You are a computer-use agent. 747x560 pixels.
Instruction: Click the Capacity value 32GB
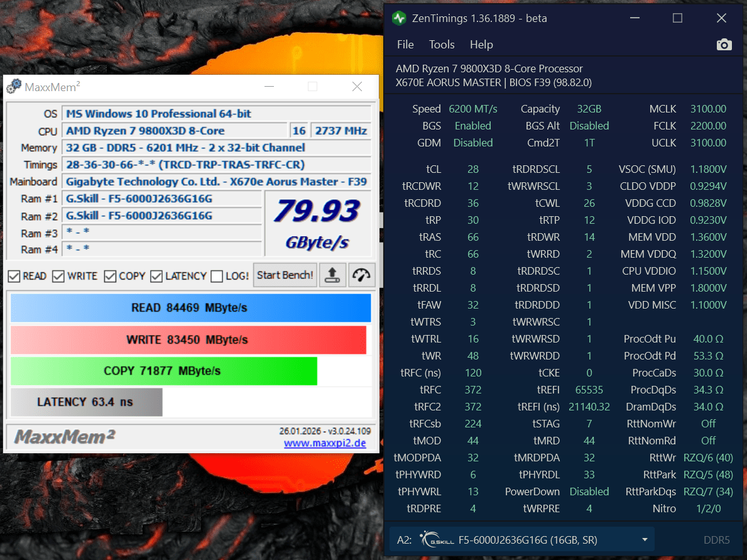coord(589,109)
